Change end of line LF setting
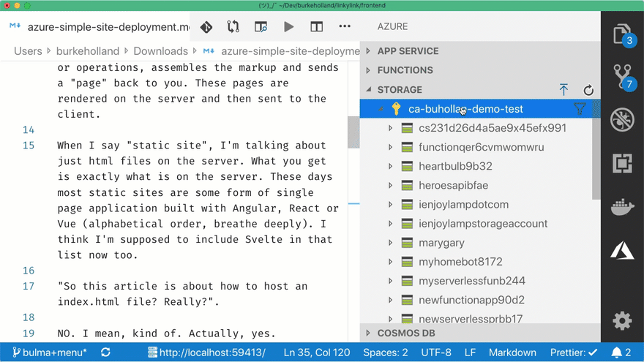Viewport: 644px width, 362px height. pyautogui.click(x=470, y=352)
